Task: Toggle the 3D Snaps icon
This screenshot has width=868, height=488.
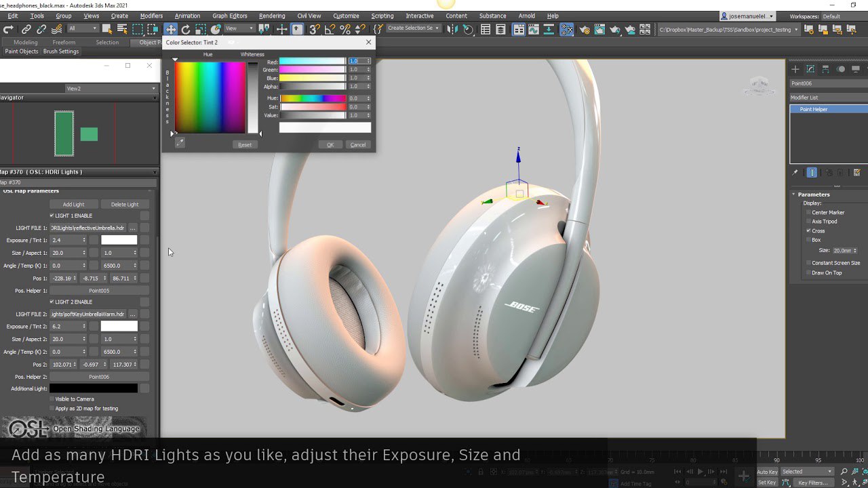Action: pyautogui.click(x=314, y=29)
